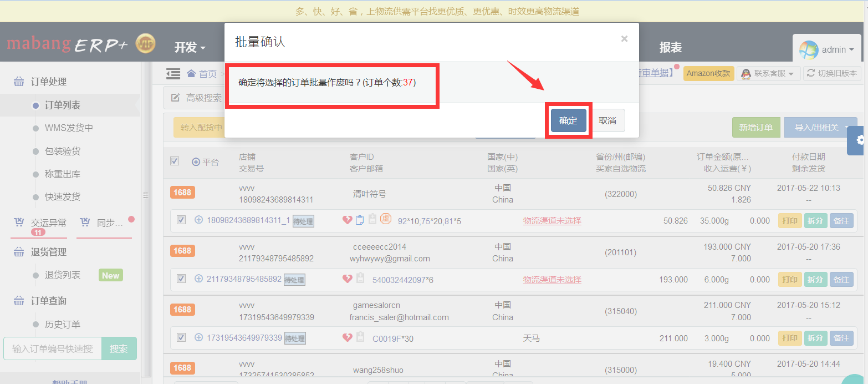
Task: Open WMS发货中 in the sidebar
Action: 69,128
